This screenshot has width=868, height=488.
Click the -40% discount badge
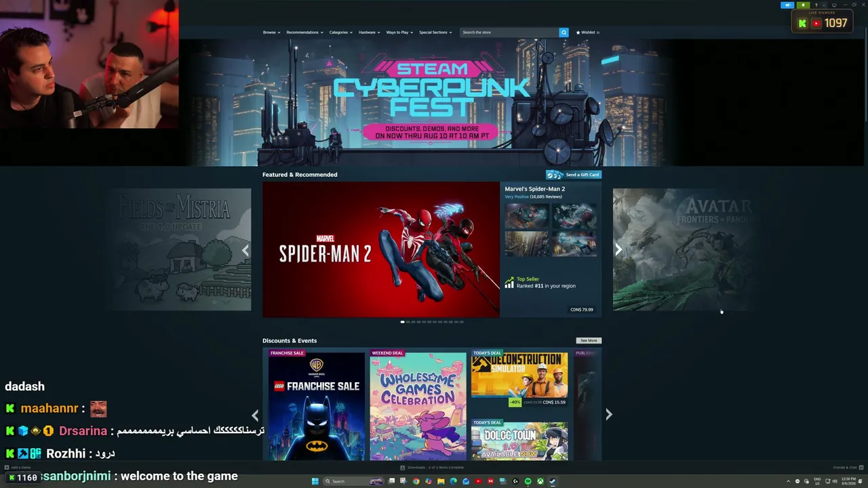[515, 403]
